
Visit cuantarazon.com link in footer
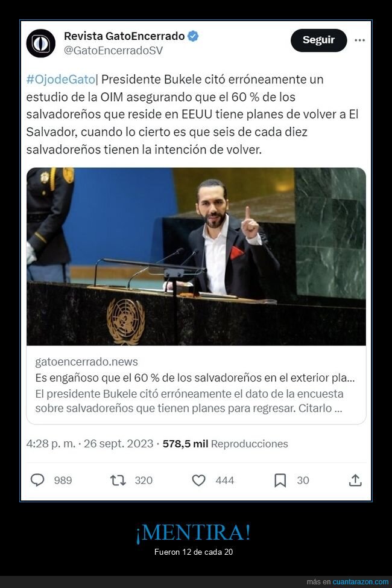tap(361, 581)
